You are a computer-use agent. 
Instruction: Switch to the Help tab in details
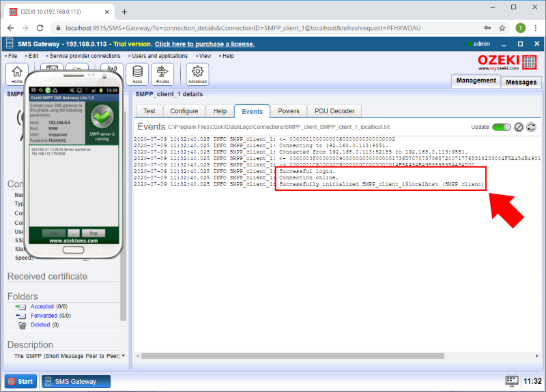220,111
